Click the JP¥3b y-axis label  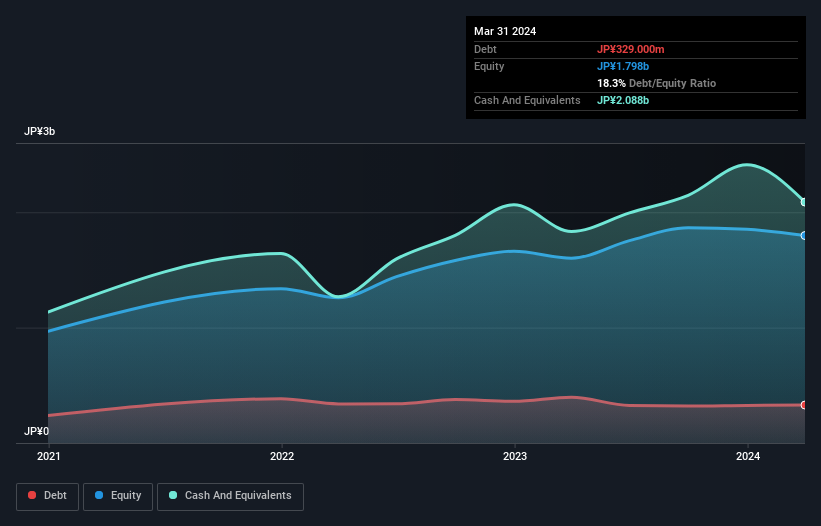click(x=39, y=131)
